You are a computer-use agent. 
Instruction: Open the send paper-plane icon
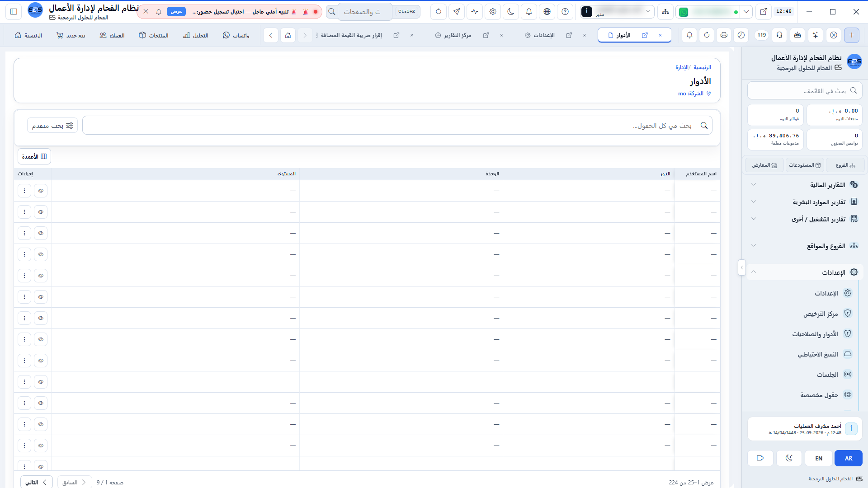click(457, 12)
